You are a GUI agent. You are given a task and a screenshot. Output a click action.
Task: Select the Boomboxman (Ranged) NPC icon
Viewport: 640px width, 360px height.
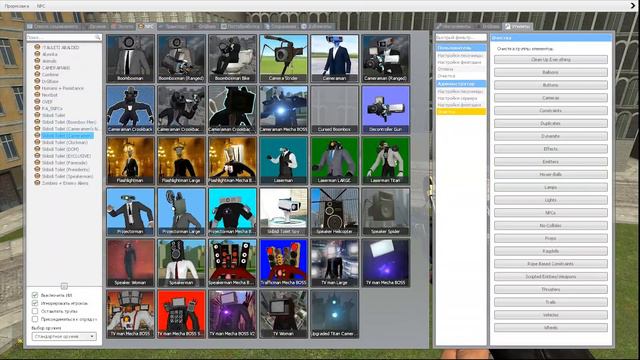[181, 58]
